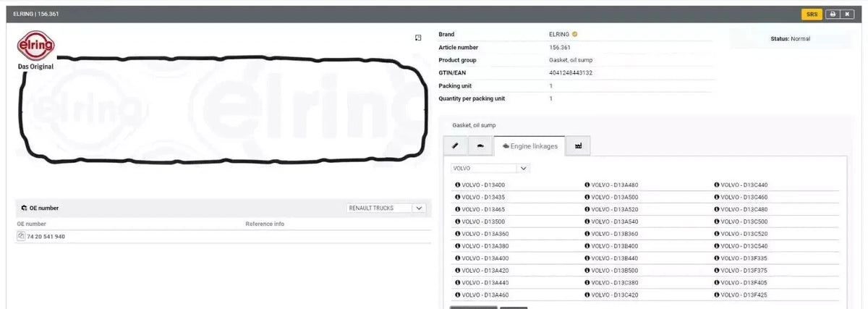Open the manufacturer tab with the factory icon

pyautogui.click(x=578, y=146)
